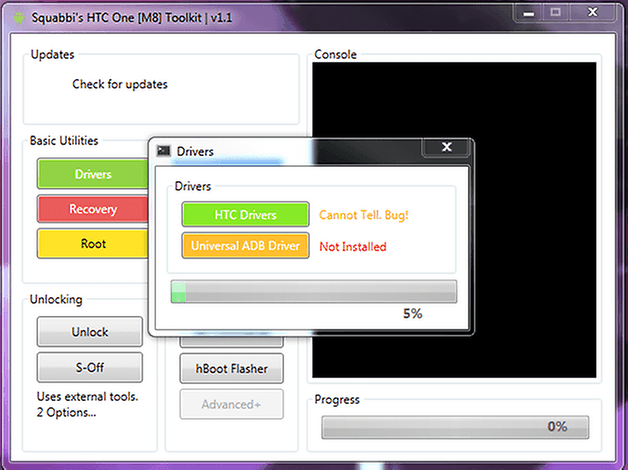
Task: Click the Drivers dialog console icon
Action: [x=163, y=151]
